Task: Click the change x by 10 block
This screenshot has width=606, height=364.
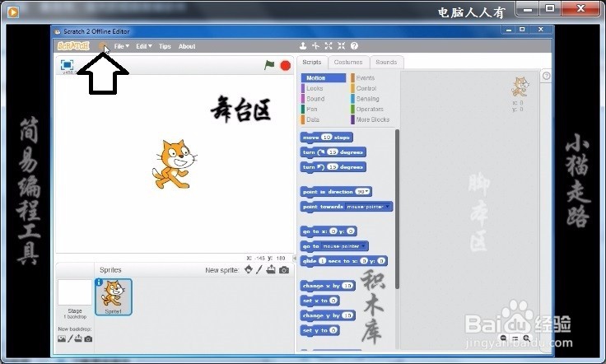Action: (x=328, y=286)
